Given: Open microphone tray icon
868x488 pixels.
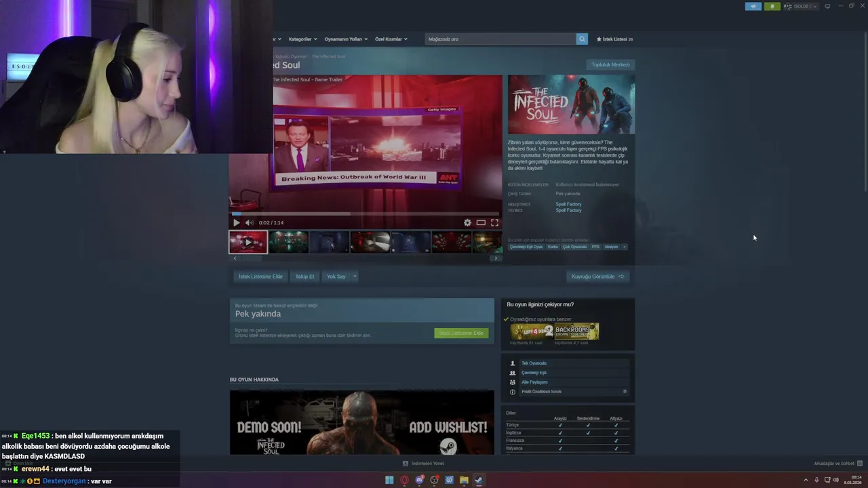Looking at the screenshot, I should click(x=816, y=480).
